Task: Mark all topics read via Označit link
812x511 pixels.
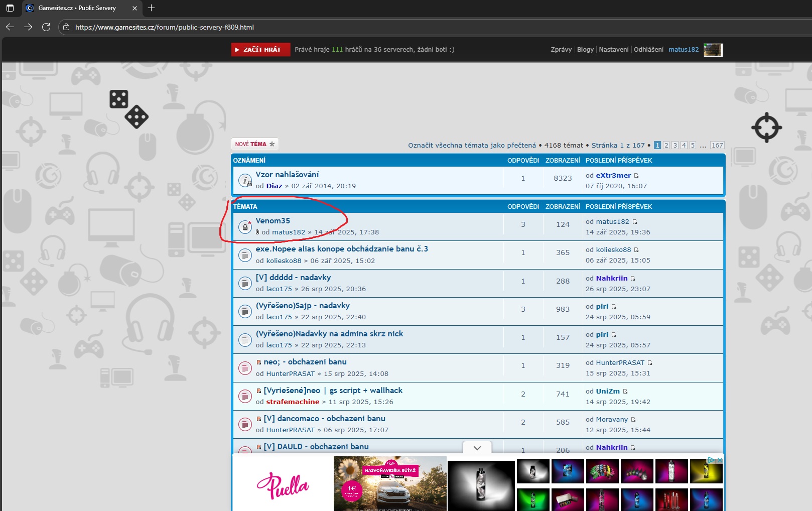Action: 472,146
